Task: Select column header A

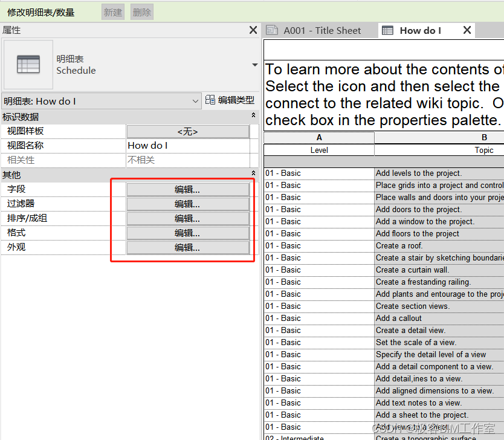Action: [x=319, y=138]
